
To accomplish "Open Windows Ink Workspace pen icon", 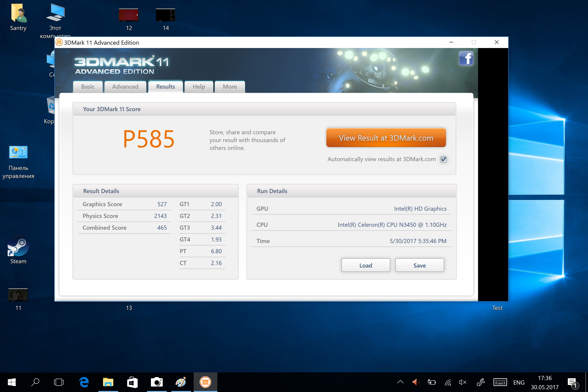I will (x=481, y=382).
